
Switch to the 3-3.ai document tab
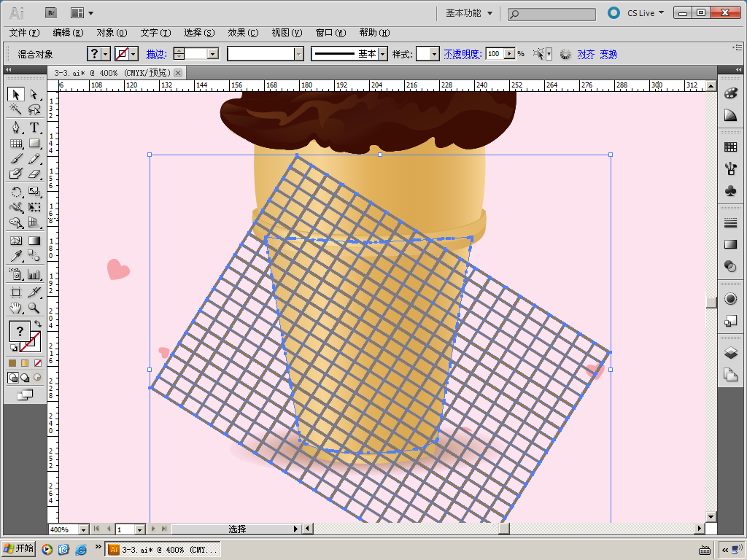[x=112, y=73]
